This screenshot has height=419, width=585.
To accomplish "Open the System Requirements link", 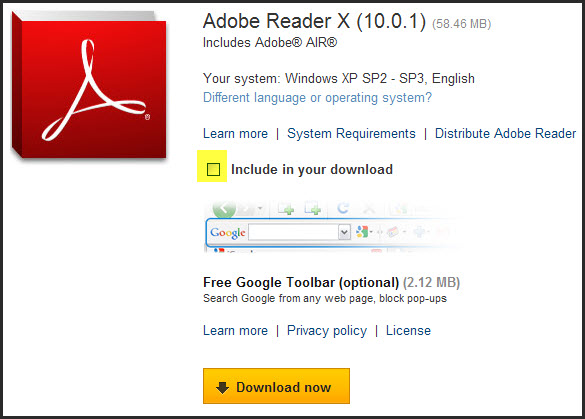I will click(351, 134).
